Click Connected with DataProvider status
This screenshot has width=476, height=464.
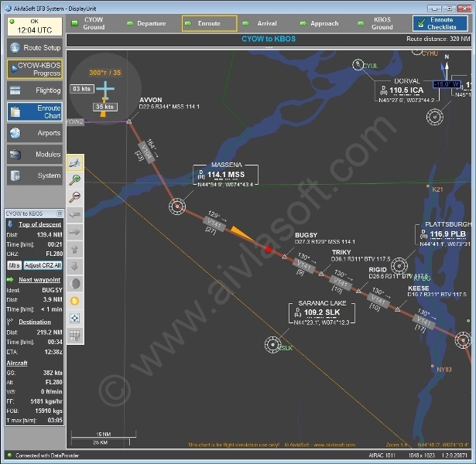(47, 455)
